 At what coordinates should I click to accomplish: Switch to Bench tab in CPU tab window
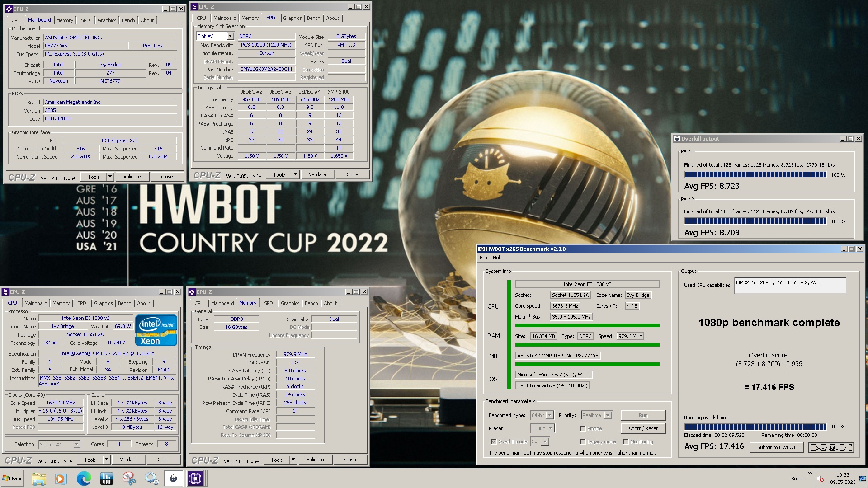tap(125, 303)
